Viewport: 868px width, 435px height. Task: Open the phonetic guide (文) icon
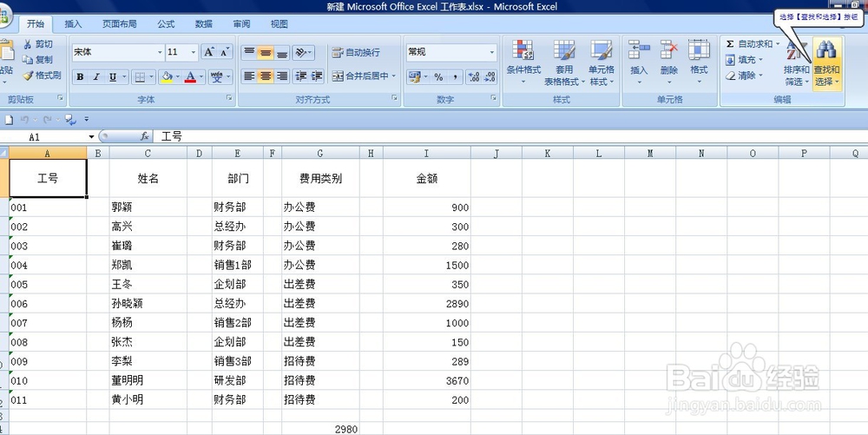[216, 77]
